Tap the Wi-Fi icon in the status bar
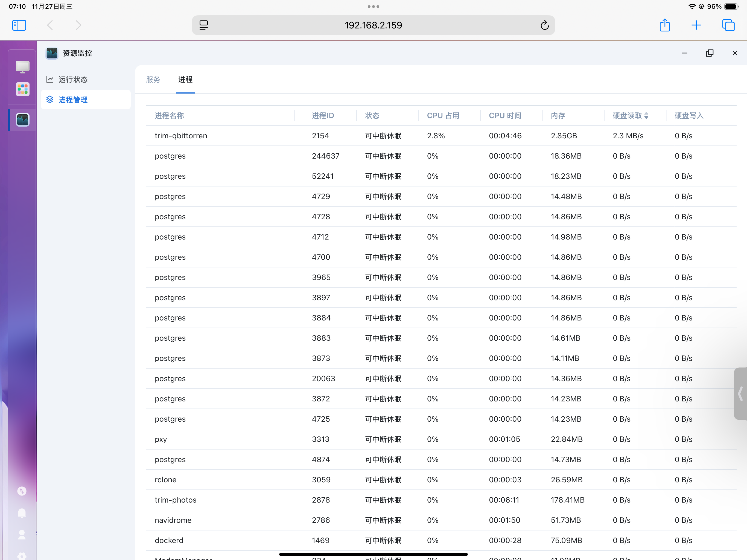Viewport: 747px width, 560px height. tap(692, 6)
